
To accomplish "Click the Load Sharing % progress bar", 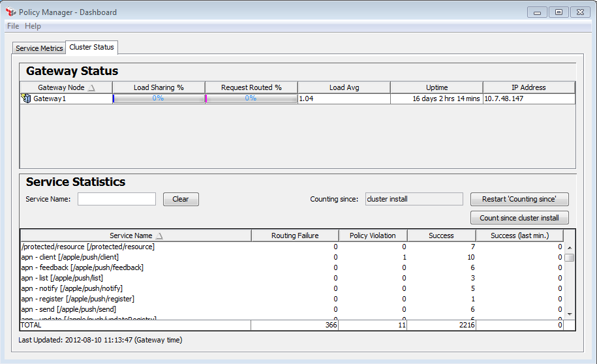I will (159, 99).
